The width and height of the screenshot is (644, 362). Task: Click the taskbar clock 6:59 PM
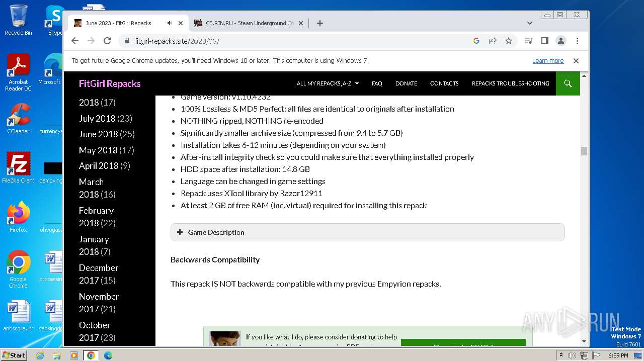pyautogui.click(x=618, y=355)
